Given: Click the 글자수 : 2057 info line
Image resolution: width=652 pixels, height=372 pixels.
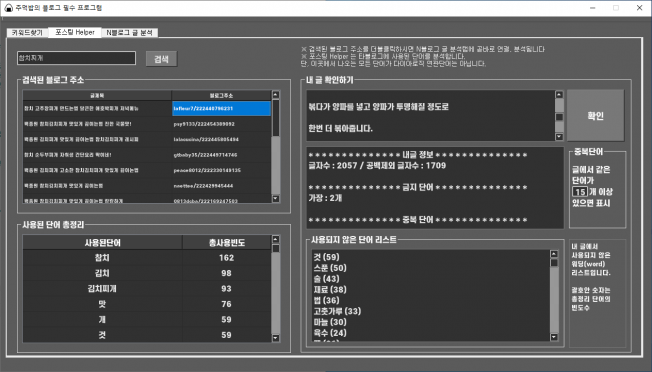Looking at the screenshot, I should [x=377, y=165].
